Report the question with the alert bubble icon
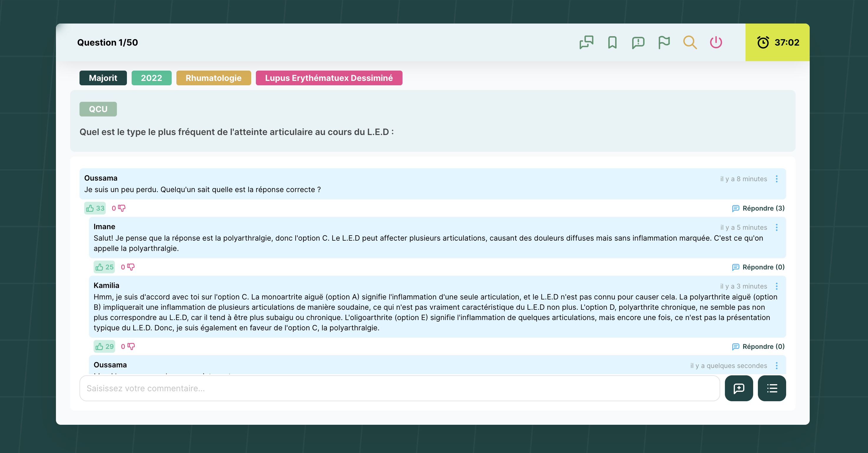The image size is (868, 453). (x=638, y=42)
